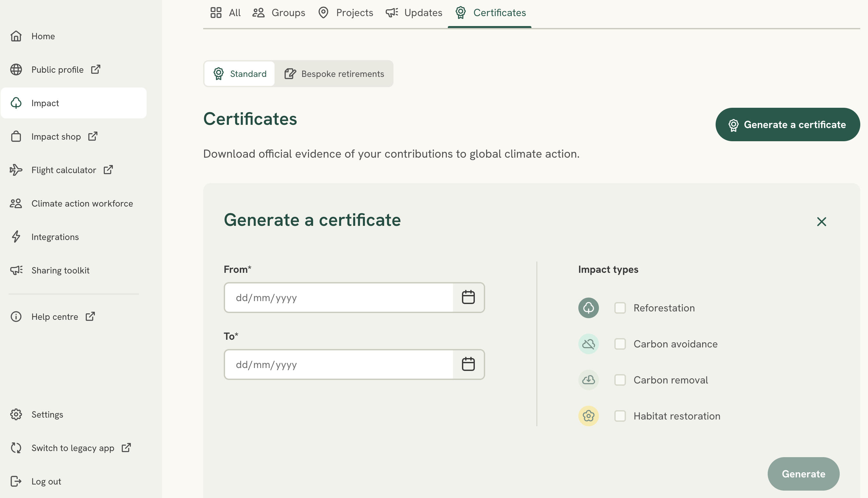Click the "Impact types" heading
Viewport: 868px width, 498px height.
[608, 270]
